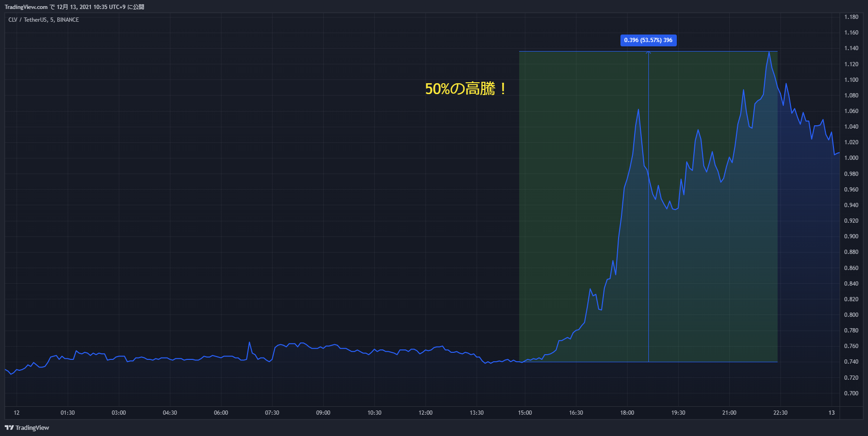Click the 10:30 time axis label

pyautogui.click(x=374, y=413)
